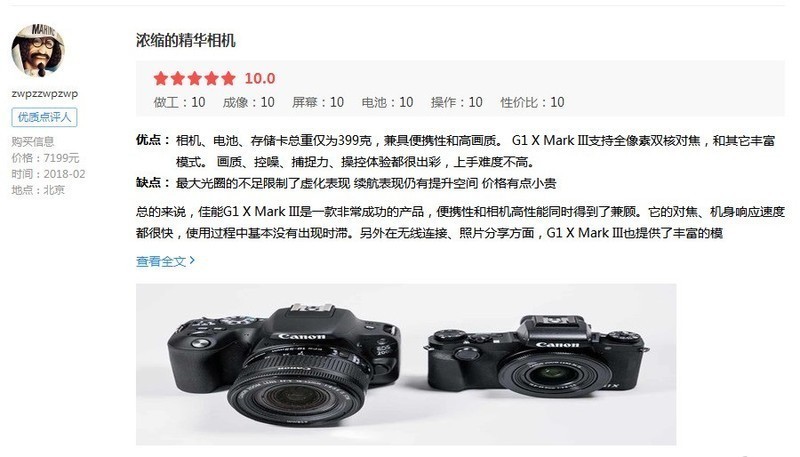Click the overall 10.0 score
Image resolution: width=800 pixels, height=457 pixels.
(260, 79)
